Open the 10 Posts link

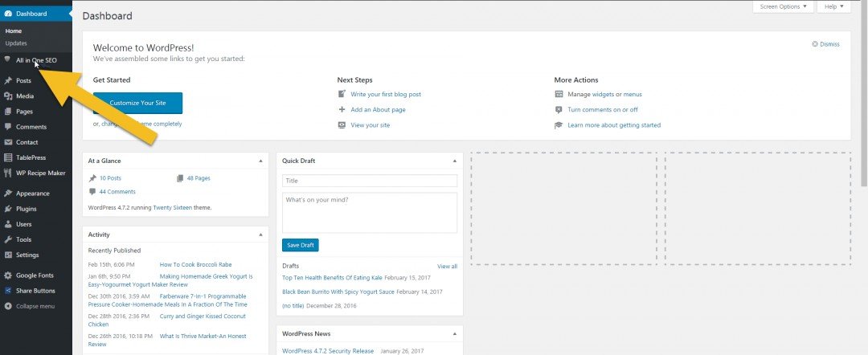click(110, 178)
